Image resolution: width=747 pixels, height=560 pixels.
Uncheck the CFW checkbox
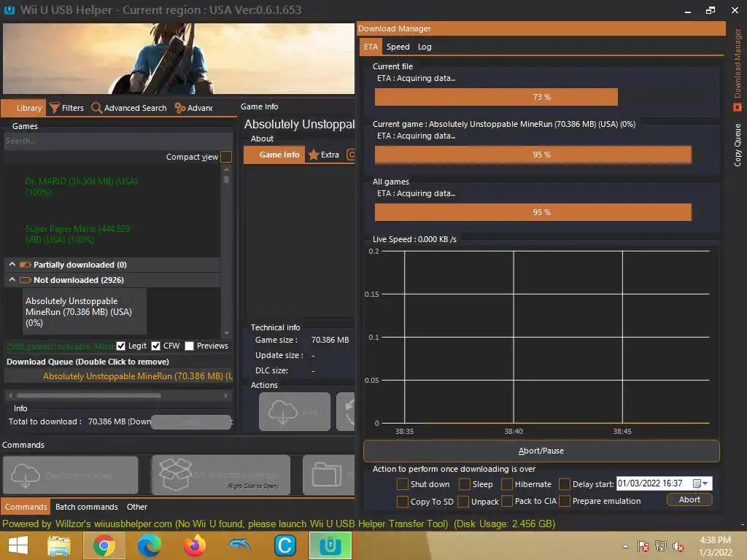tap(156, 346)
